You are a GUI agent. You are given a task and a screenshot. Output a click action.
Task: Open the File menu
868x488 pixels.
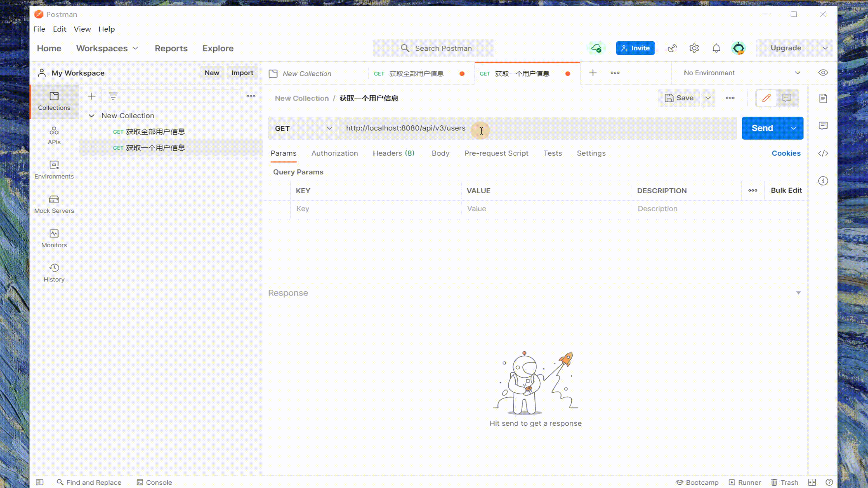pos(39,29)
